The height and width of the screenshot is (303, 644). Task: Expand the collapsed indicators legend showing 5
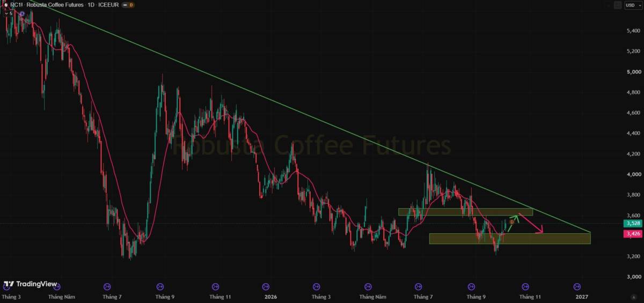pos(9,13)
